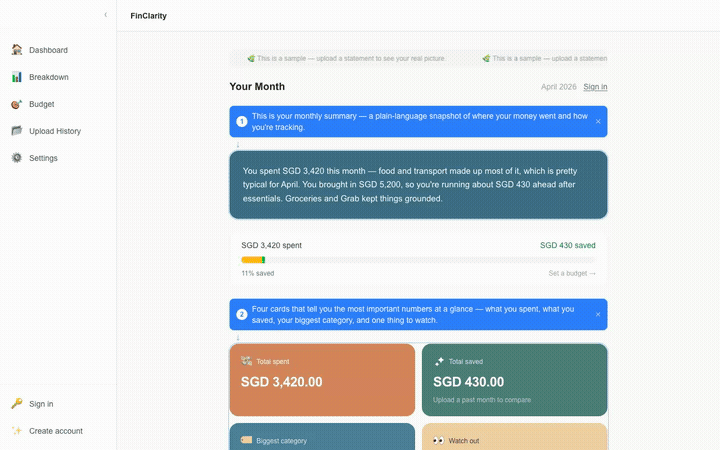Click the Sign in link beside April 2026
720x450 pixels.
tap(595, 87)
